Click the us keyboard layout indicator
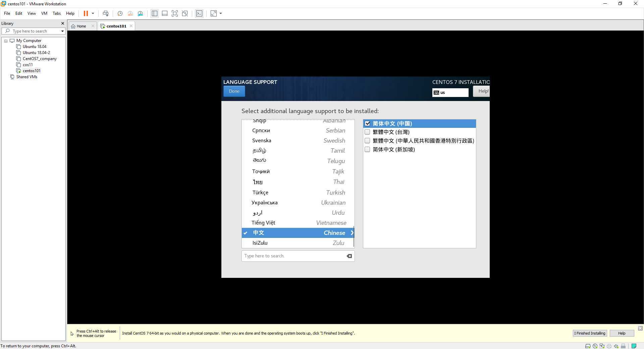 [x=450, y=93]
